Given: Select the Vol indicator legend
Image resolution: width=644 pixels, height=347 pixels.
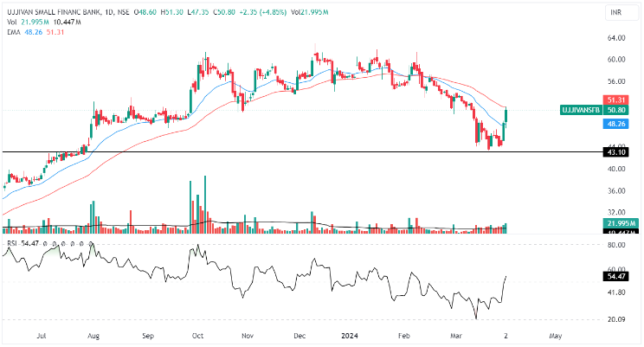Looking at the screenshot, I should 11,20.
